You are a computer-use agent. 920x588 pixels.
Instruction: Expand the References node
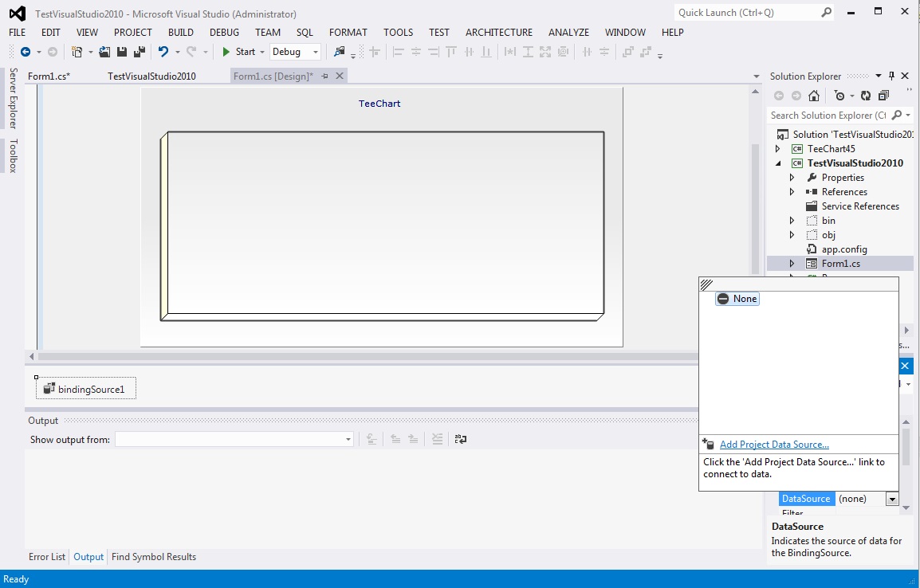coord(792,192)
